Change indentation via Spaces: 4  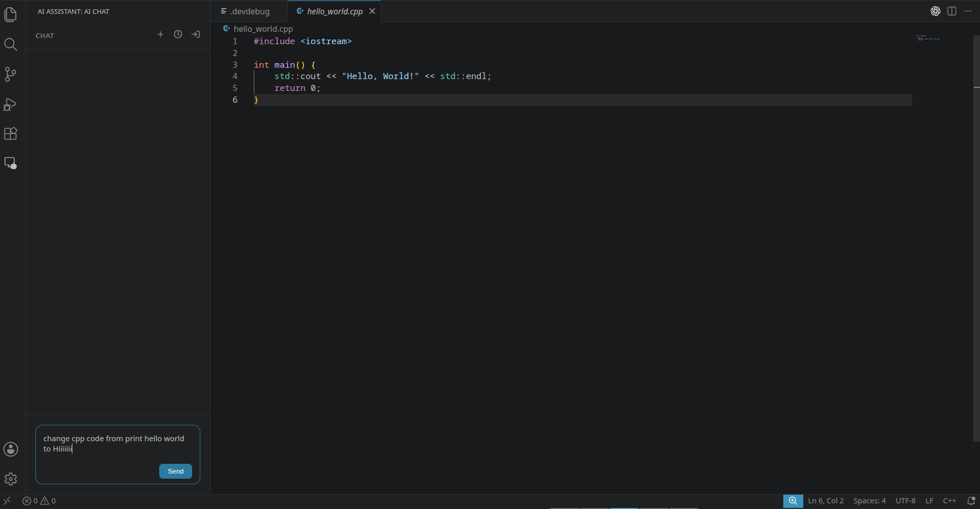pyautogui.click(x=870, y=501)
